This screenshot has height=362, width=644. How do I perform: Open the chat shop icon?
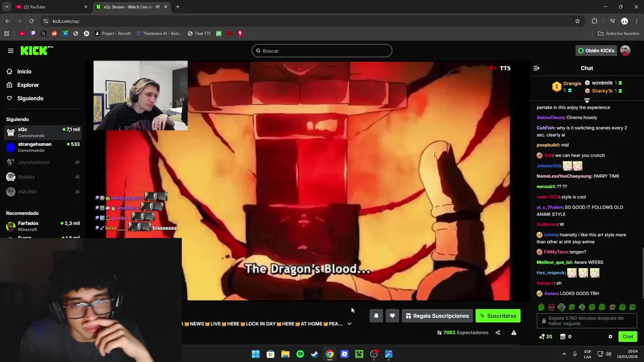click(566, 337)
